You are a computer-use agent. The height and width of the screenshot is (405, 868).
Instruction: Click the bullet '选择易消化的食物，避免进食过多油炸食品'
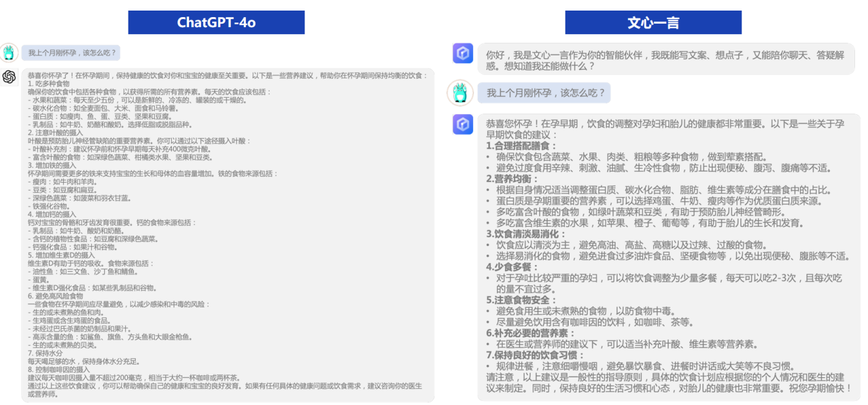[x=668, y=257]
